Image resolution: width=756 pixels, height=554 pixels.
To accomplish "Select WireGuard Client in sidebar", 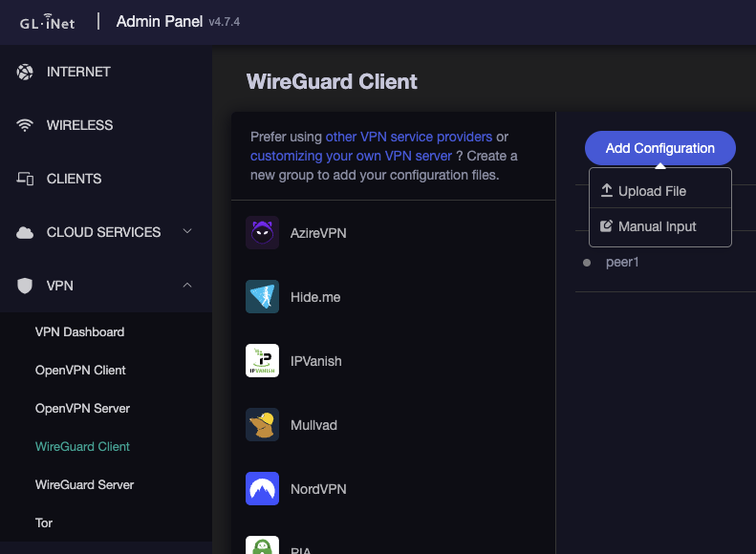I will (82, 447).
